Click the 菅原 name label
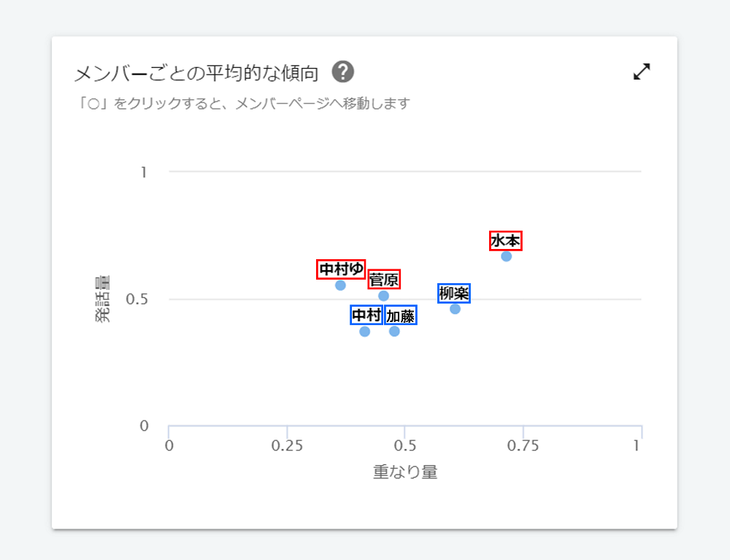 point(384,280)
